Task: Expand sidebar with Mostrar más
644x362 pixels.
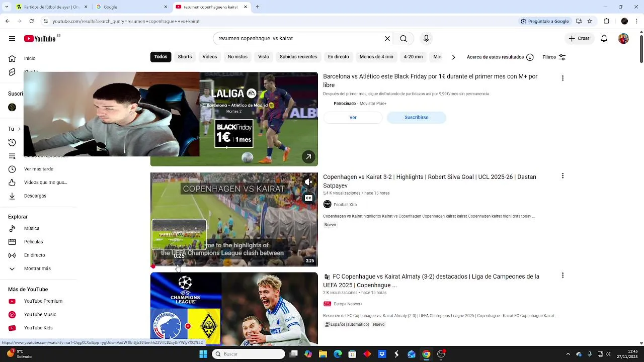Action: point(37,268)
